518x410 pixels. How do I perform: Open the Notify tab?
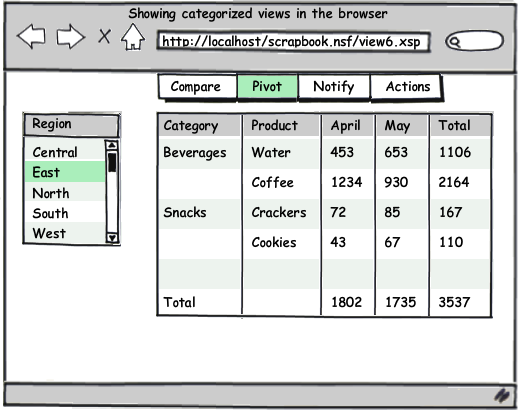click(x=334, y=87)
